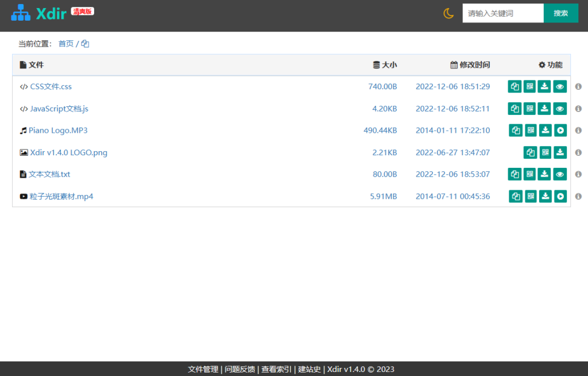Preview 文本文档.txt with eye icon
This screenshot has height=376, width=588.
pyautogui.click(x=560, y=174)
